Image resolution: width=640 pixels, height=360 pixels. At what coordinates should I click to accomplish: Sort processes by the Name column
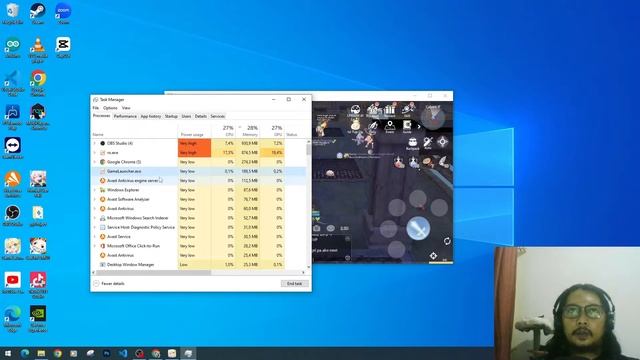(135, 131)
